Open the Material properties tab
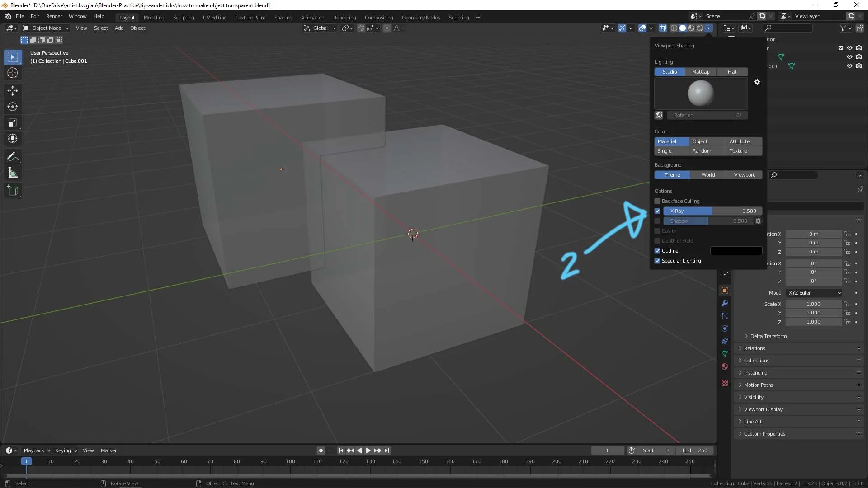 724,366
